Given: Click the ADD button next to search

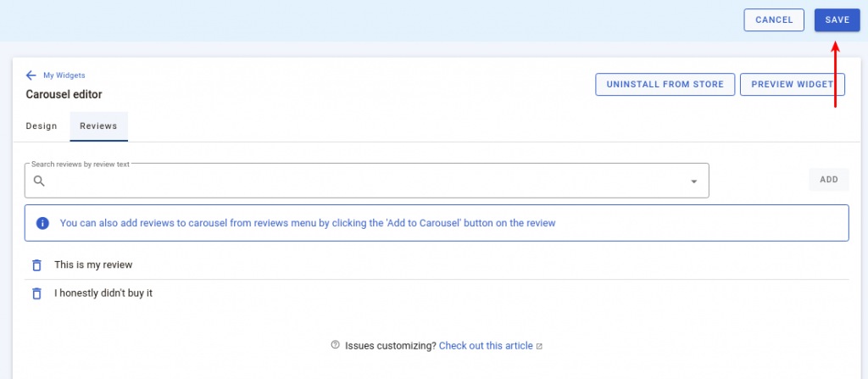Looking at the screenshot, I should click(829, 180).
